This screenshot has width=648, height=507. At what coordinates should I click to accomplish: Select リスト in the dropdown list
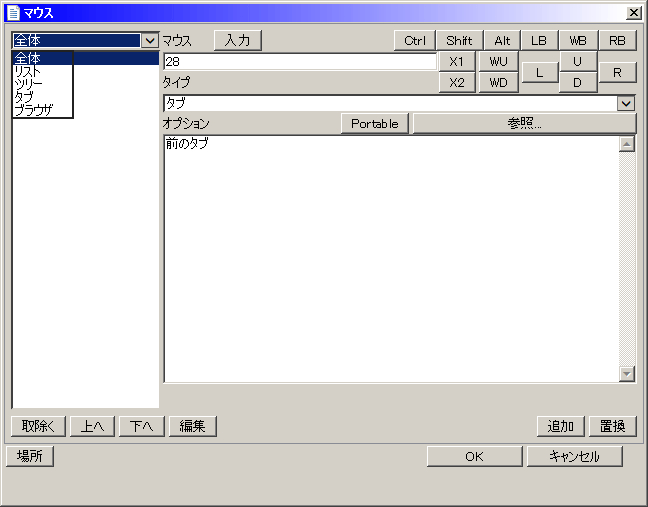tap(28, 72)
